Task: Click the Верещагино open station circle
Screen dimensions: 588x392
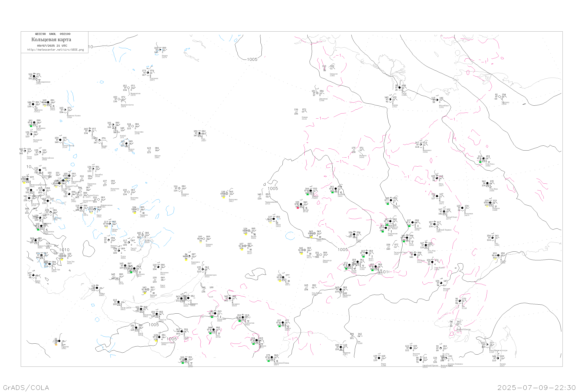Action: tap(129, 88)
